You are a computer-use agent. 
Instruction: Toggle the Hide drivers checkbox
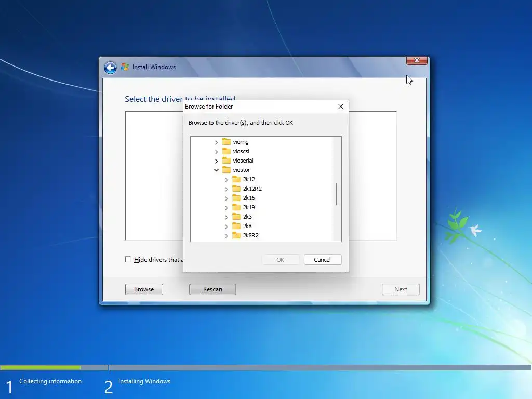coord(128,260)
